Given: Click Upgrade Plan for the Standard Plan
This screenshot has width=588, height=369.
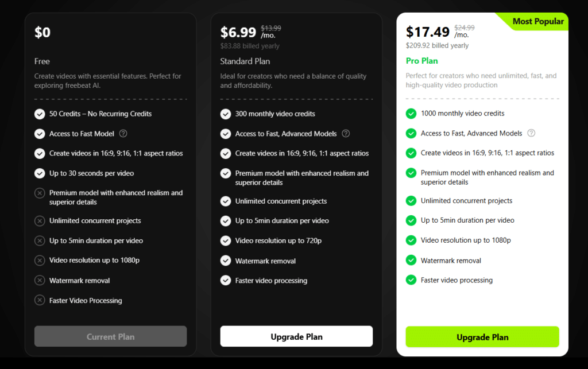Looking at the screenshot, I should point(296,336).
